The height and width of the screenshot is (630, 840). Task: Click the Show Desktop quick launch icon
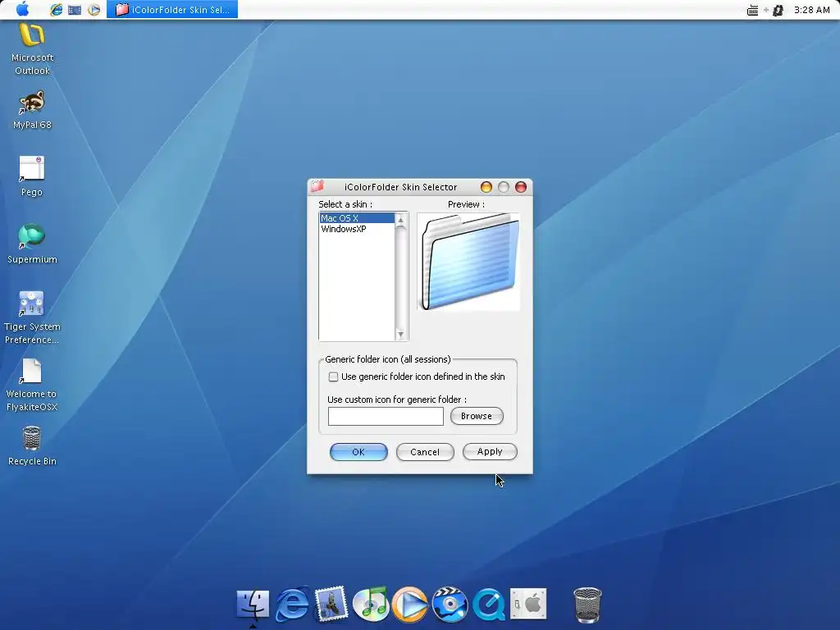[x=75, y=10]
